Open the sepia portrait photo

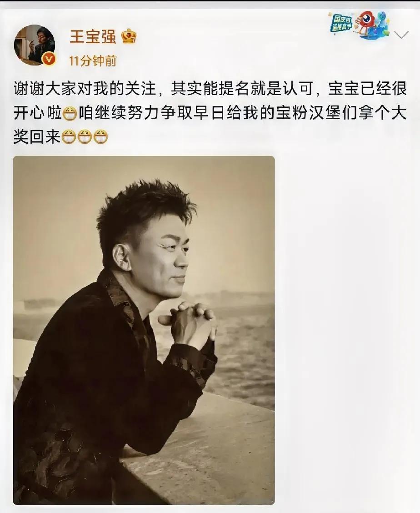click(x=144, y=331)
